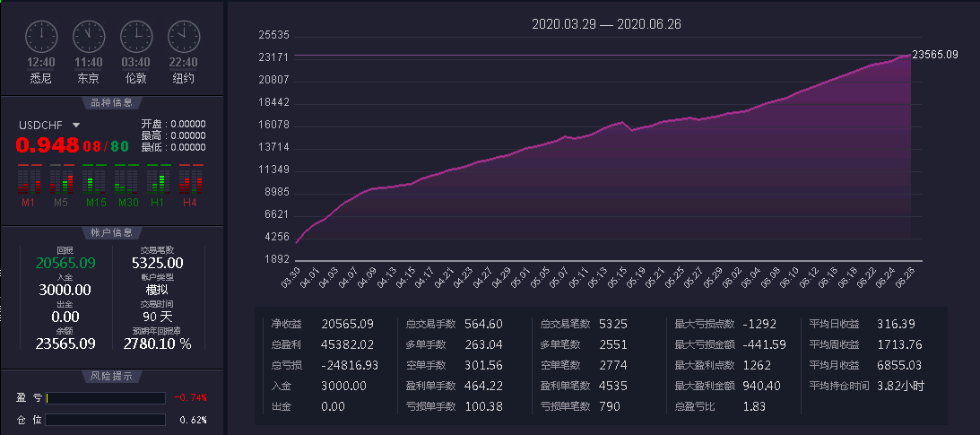Click the USDCHF symbol name
Image resolution: width=980 pixels, height=435 pixels.
pyautogui.click(x=41, y=125)
